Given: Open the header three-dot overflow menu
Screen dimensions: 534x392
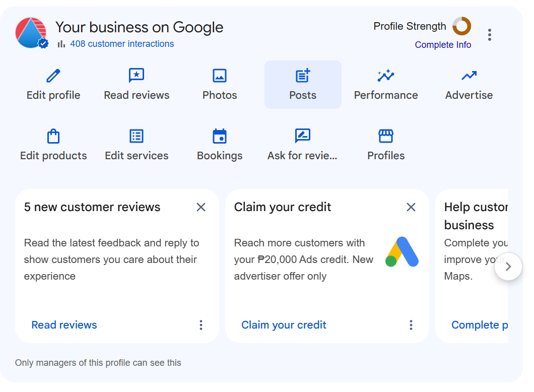Looking at the screenshot, I should 489,35.
